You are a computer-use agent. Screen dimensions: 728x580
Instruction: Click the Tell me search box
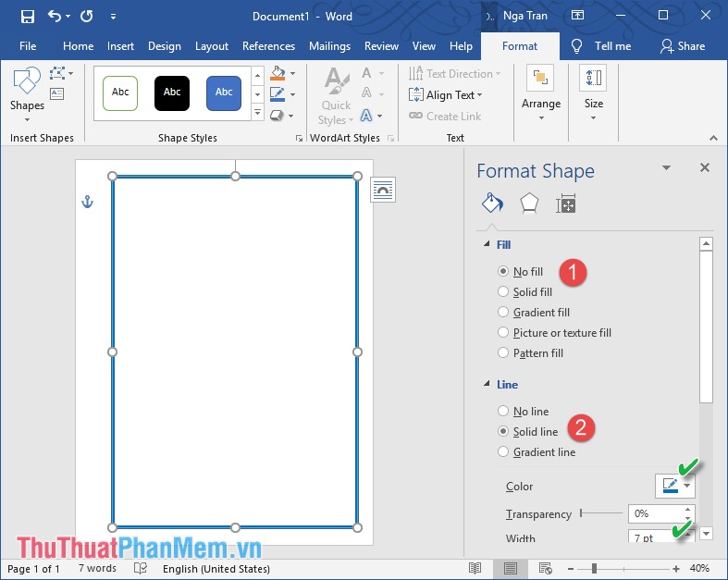point(601,46)
